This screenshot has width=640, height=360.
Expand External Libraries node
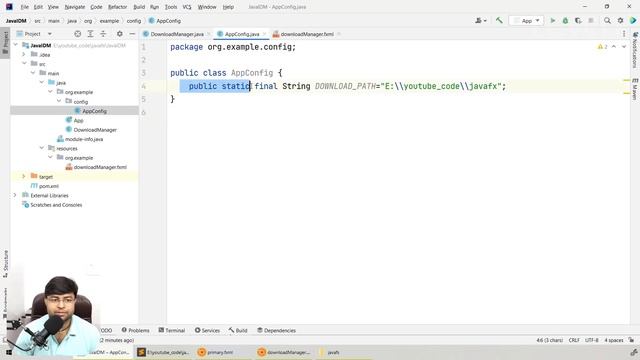16,195
